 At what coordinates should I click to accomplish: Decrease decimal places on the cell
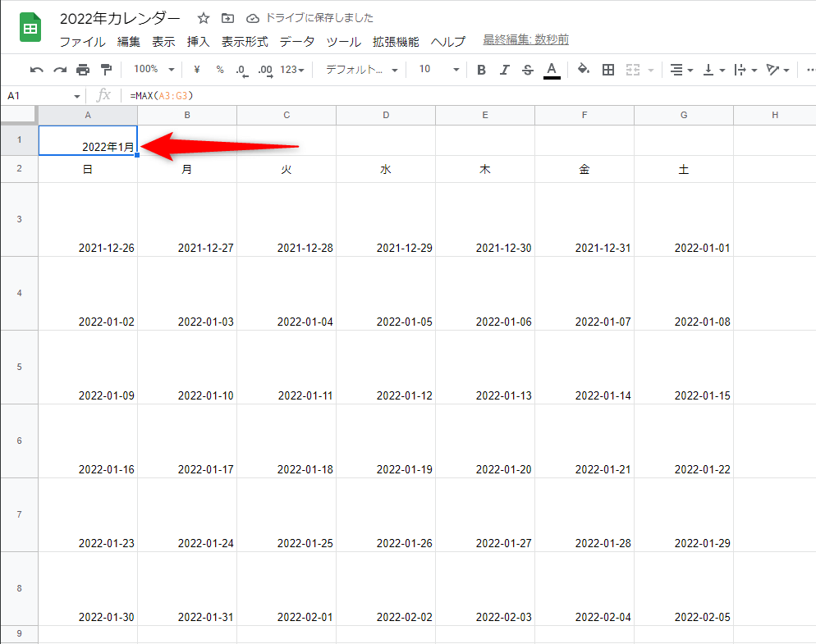(x=241, y=70)
